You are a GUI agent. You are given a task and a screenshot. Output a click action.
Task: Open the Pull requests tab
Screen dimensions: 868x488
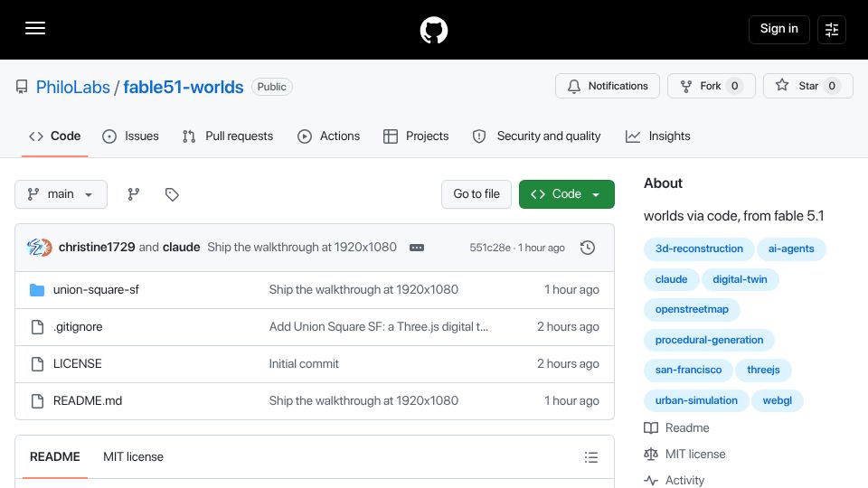pos(228,136)
